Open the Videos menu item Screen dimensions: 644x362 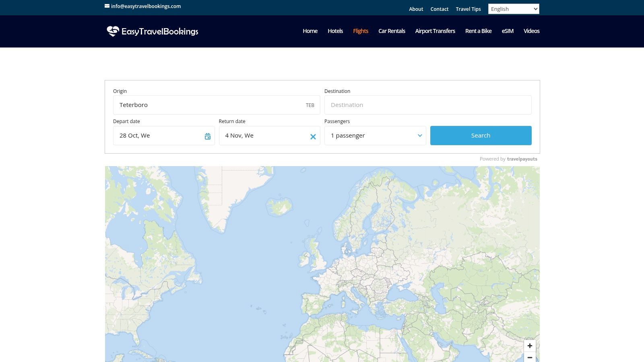(531, 31)
